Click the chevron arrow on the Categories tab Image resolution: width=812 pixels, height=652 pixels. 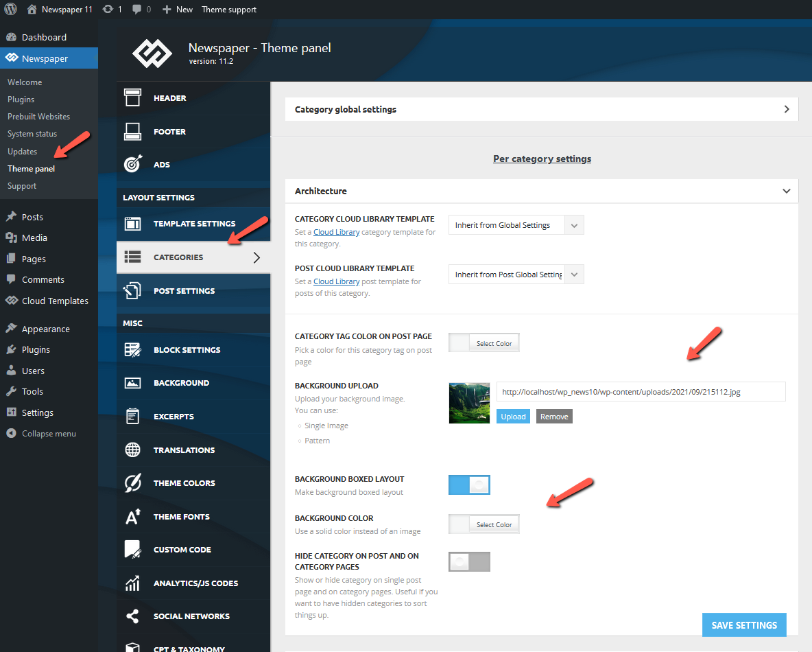tap(256, 257)
